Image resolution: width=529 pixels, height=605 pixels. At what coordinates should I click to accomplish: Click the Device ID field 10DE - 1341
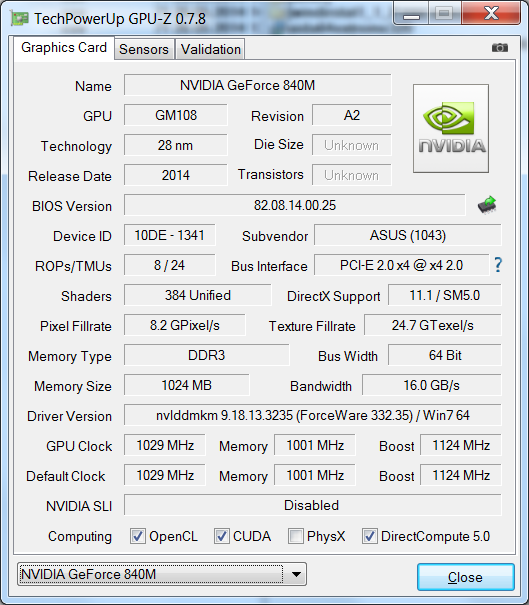coord(169,235)
